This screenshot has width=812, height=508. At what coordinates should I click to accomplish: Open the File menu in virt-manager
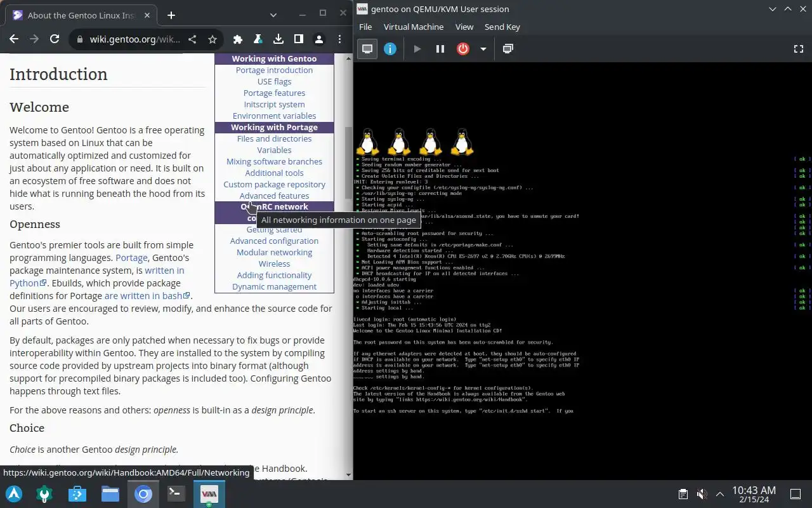click(365, 27)
